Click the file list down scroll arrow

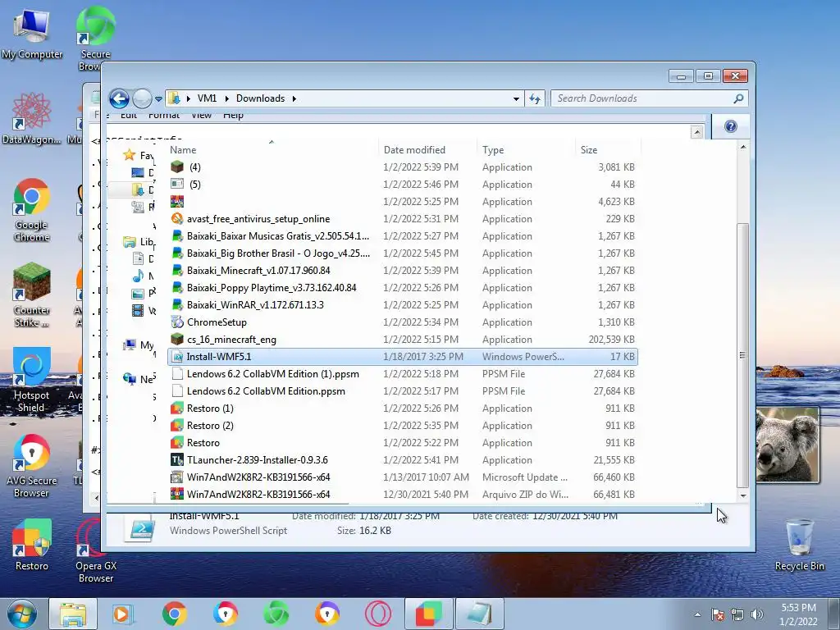[743, 496]
